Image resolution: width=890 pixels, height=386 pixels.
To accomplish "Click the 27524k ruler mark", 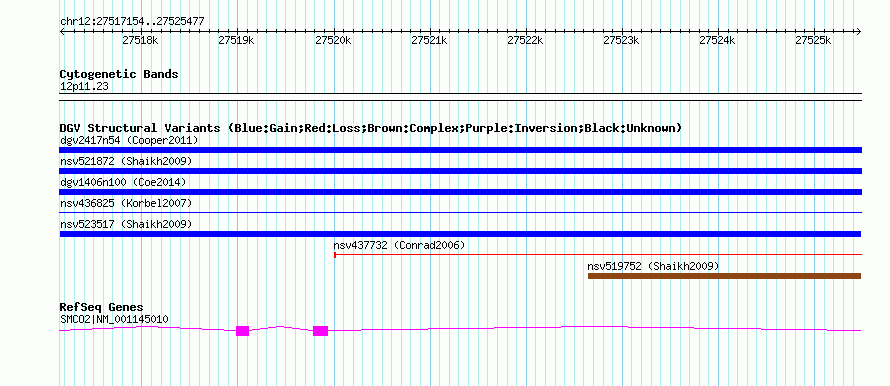I will point(718,40).
